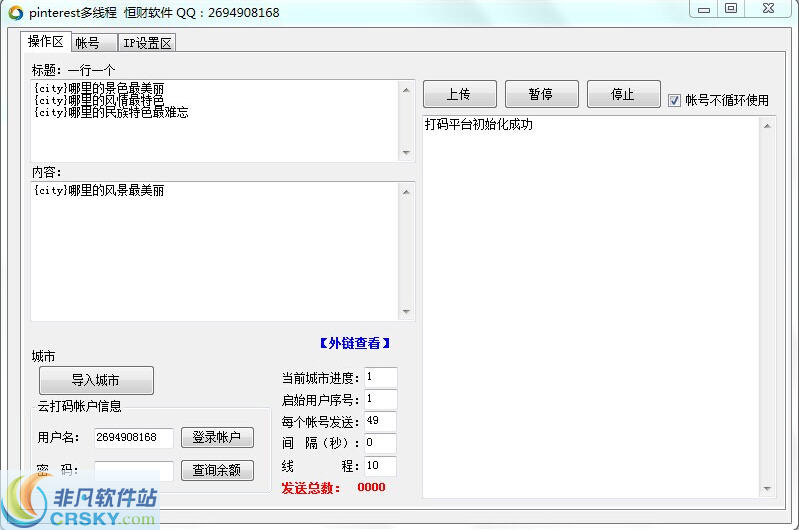This screenshot has width=799, height=530.
Task: Minimize the pinterest多线程 window
Action: [704, 9]
